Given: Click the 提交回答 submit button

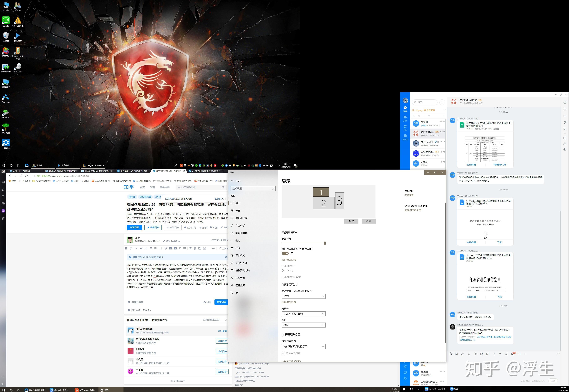Looking at the screenshot, I should (x=221, y=302).
